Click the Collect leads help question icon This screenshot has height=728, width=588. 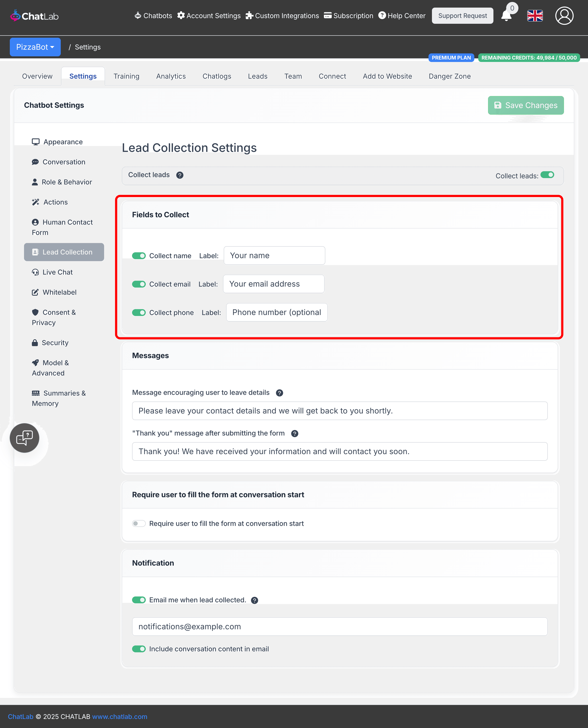click(x=180, y=175)
